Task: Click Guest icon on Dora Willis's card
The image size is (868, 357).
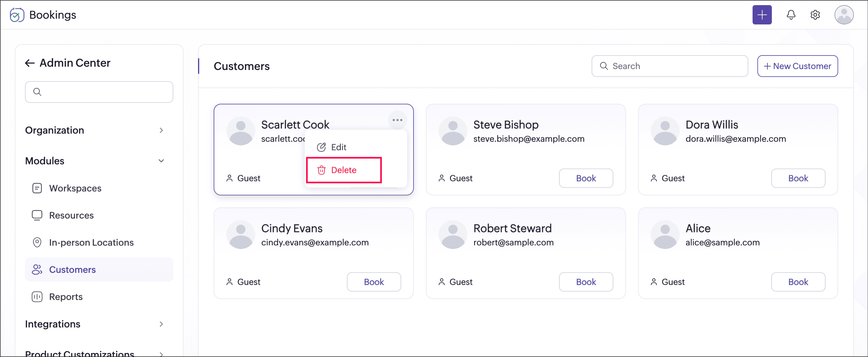Action: (654, 178)
